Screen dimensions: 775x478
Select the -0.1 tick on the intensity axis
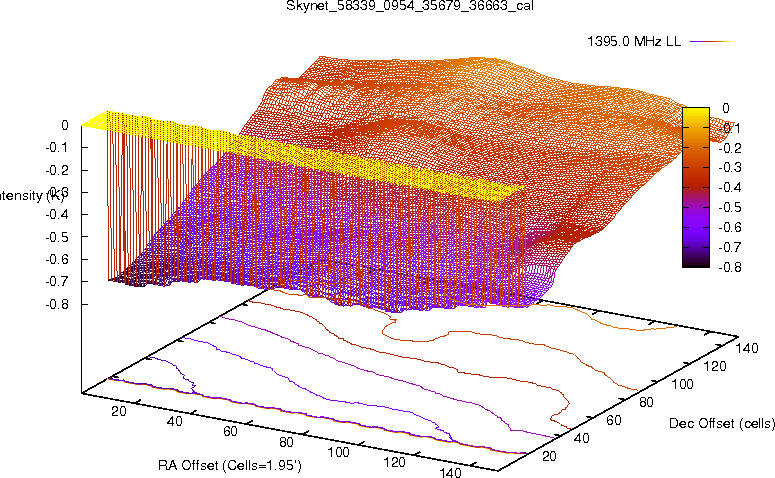click(x=57, y=147)
